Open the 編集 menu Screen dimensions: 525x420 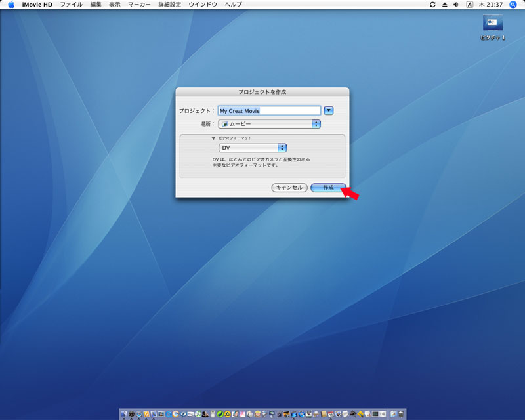pos(96,5)
